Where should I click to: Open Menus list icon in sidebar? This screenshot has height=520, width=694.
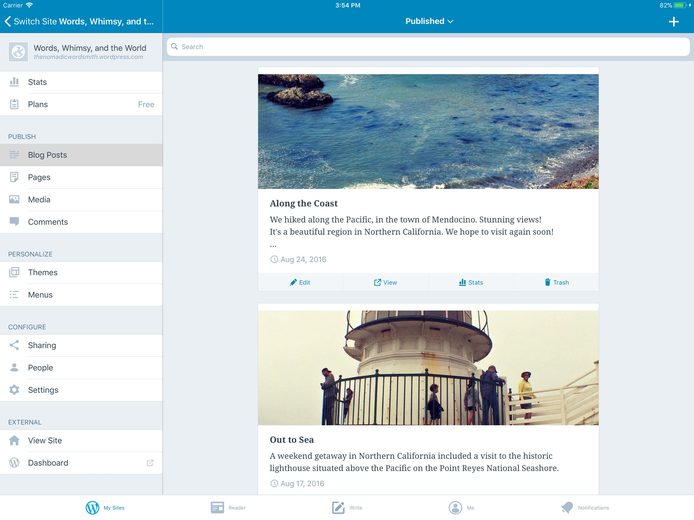(14, 294)
